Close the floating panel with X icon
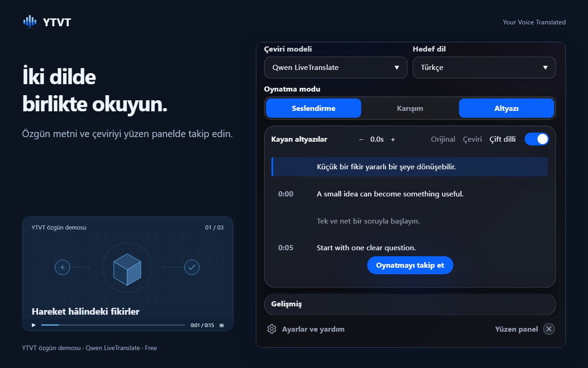 [x=549, y=329]
